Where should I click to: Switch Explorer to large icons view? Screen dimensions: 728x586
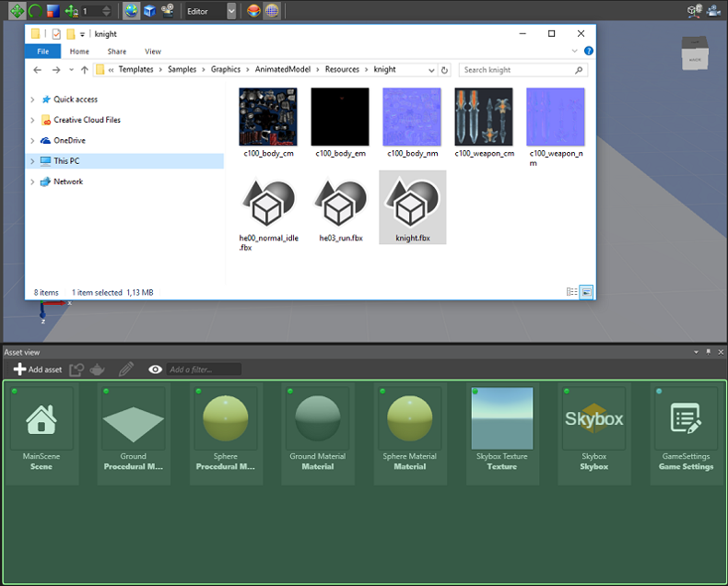click(x=586, y=292)
